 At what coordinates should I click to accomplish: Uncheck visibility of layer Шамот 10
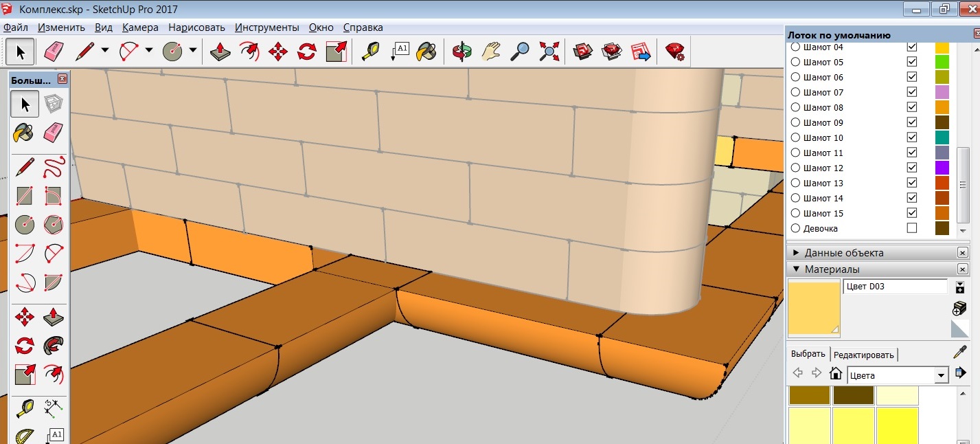click(911, 137)
